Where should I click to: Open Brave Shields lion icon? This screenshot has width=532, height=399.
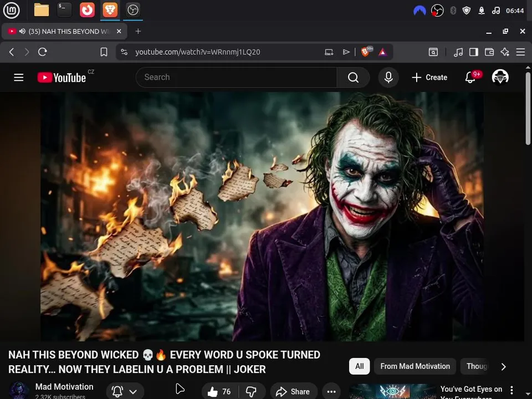[366, 52]
